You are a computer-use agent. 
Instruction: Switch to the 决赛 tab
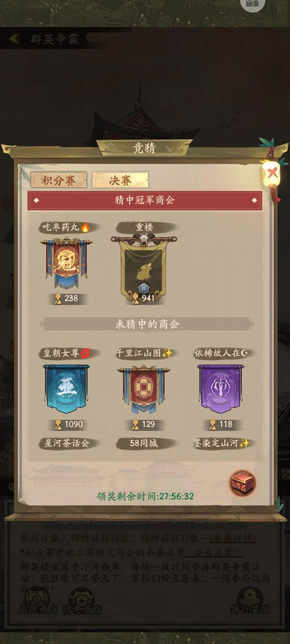click(120, 180)
